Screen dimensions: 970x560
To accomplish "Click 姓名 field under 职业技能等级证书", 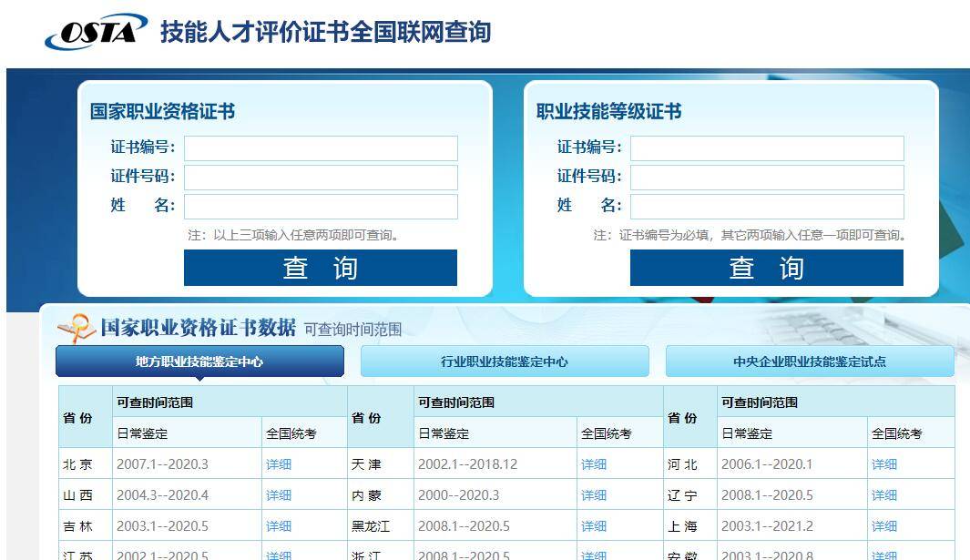I will point(767,207).
